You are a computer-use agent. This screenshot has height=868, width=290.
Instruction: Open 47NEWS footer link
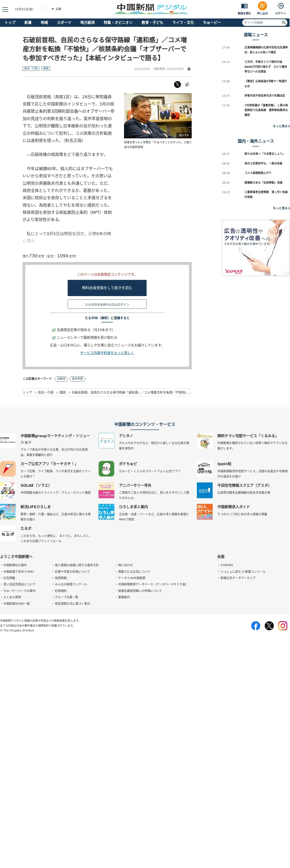tap(227, 565)
